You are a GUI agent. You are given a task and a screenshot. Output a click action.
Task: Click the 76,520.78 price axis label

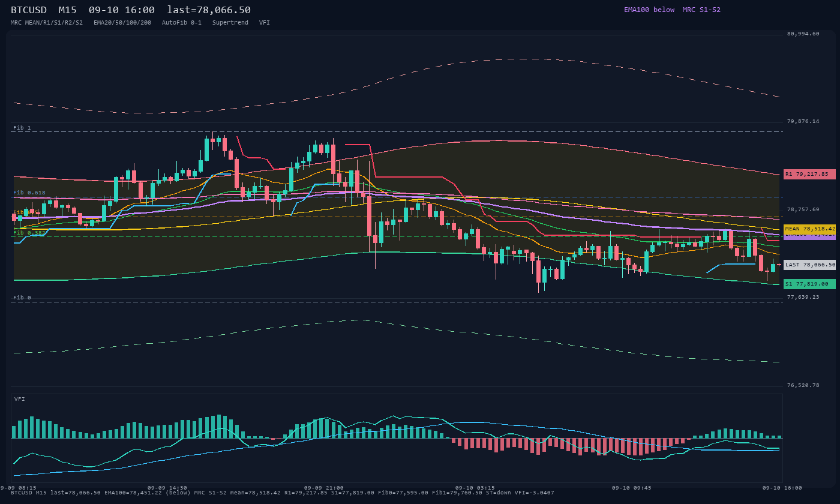803,385
